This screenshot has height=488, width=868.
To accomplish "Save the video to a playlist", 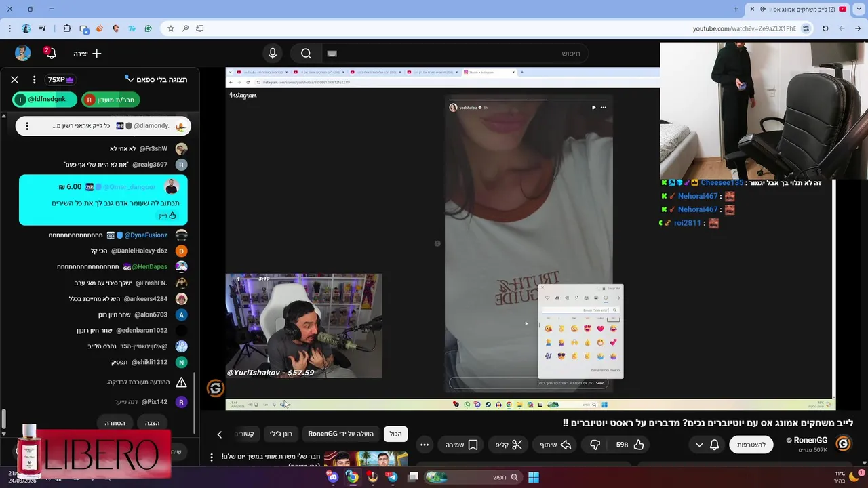I will click(x=462, y=445).
